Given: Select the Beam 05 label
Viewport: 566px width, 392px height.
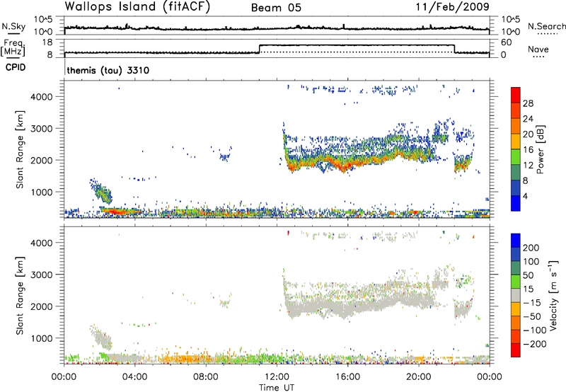Looking at the screenshot, I should [x=276, y=8].
